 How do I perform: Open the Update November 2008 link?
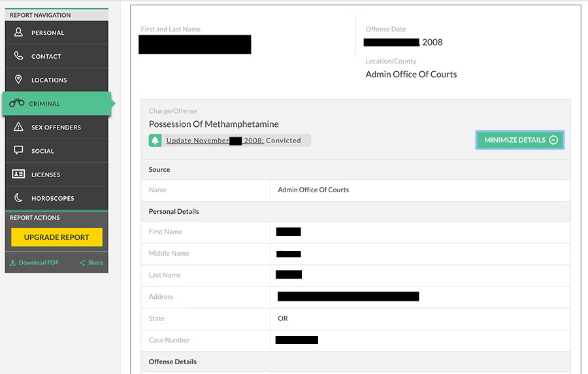[215, 141]
